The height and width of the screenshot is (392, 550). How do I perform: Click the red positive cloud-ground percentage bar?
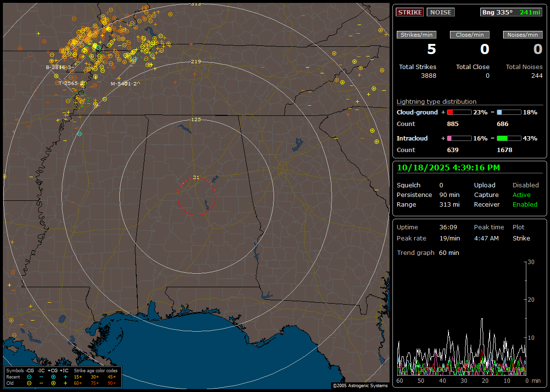[459, 112]
